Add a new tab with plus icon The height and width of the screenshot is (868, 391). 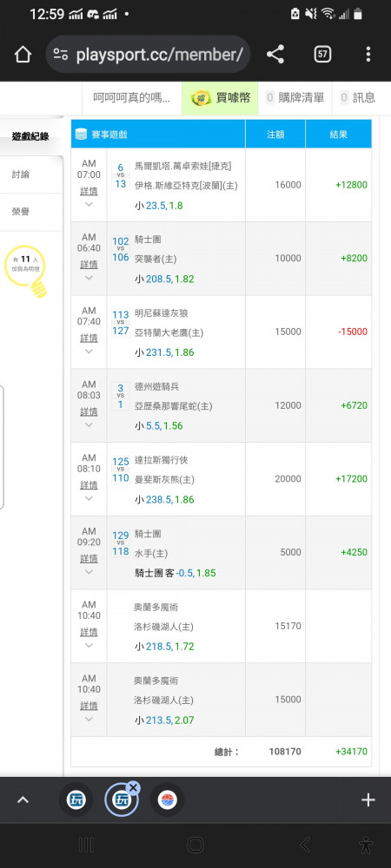tap(368, 800)
